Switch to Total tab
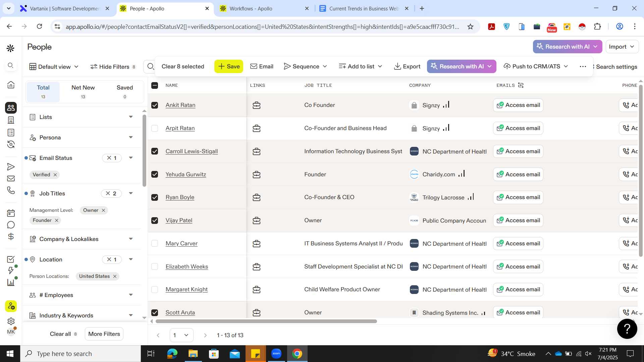The width and height of the screenshot is (644, 362). (43, 92)
